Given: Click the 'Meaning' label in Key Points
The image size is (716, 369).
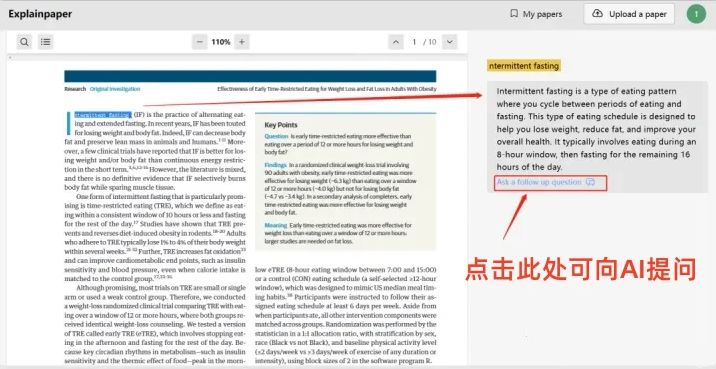Looking at the screenshot, I should (276, 225).
